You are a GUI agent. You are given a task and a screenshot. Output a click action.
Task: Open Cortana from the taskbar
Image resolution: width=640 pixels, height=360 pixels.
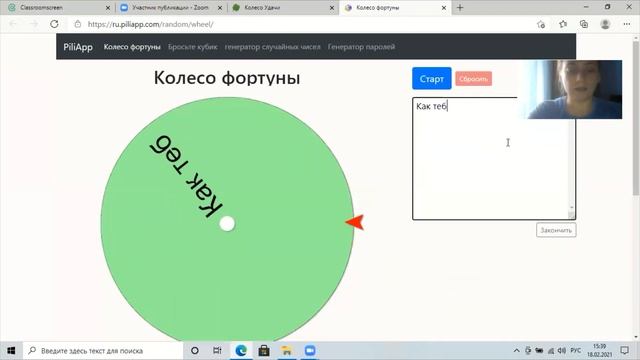click(195, 351)
